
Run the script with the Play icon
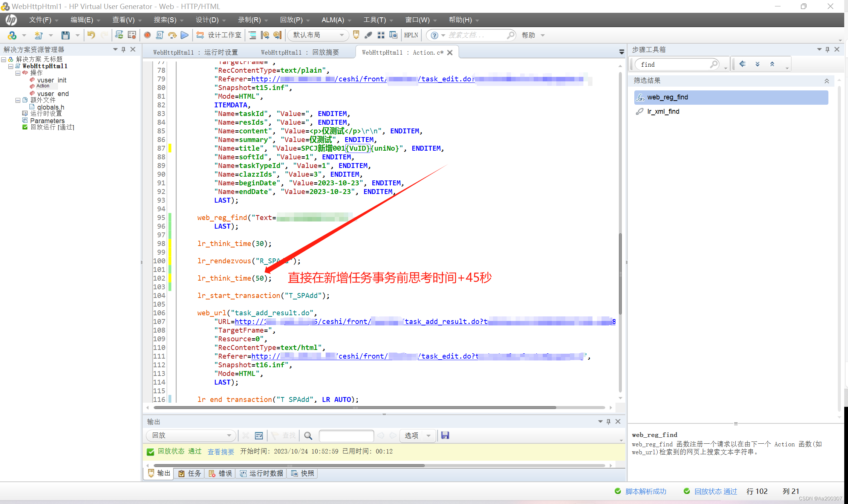(x=184, y=35)
